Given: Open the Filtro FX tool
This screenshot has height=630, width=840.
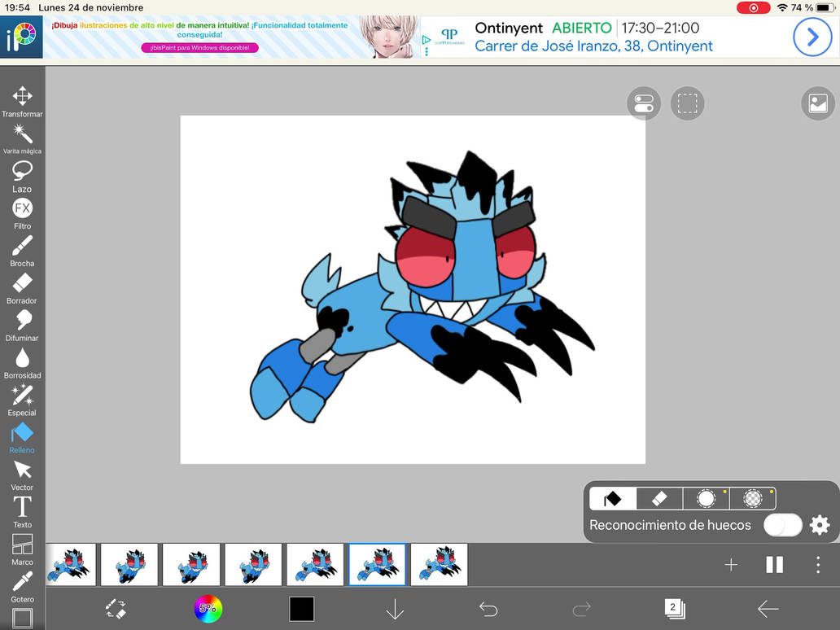Looking at the screenshot, I should click(22, 214).
